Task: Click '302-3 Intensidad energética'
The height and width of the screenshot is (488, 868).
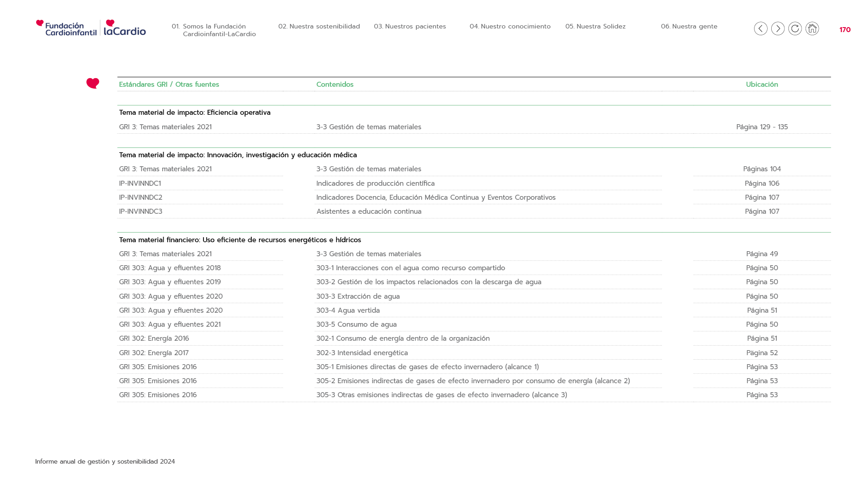Action: coord(362,353)
